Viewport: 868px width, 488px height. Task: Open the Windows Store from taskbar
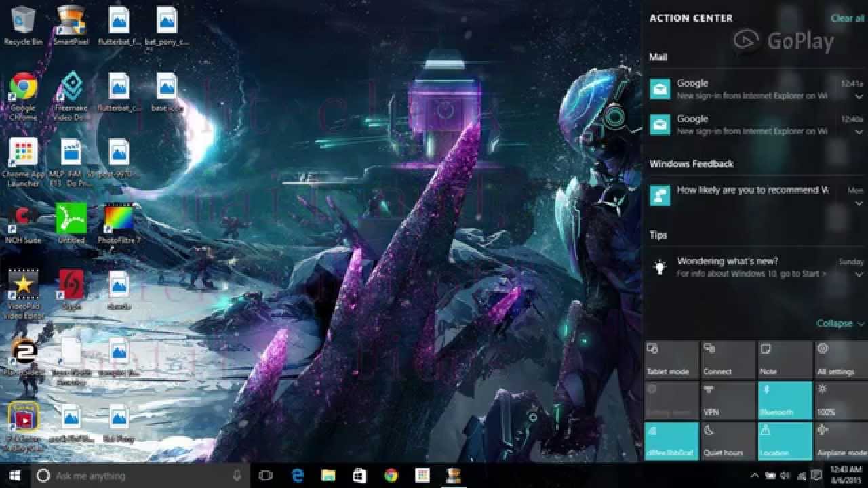click(359, 475)
